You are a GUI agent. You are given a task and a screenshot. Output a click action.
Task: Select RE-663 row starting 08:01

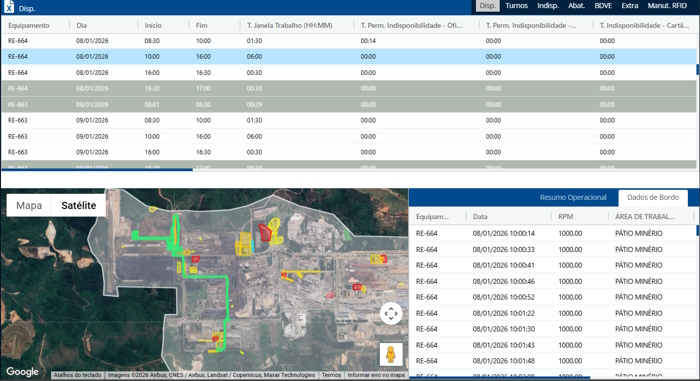click(x=349, y=105)
